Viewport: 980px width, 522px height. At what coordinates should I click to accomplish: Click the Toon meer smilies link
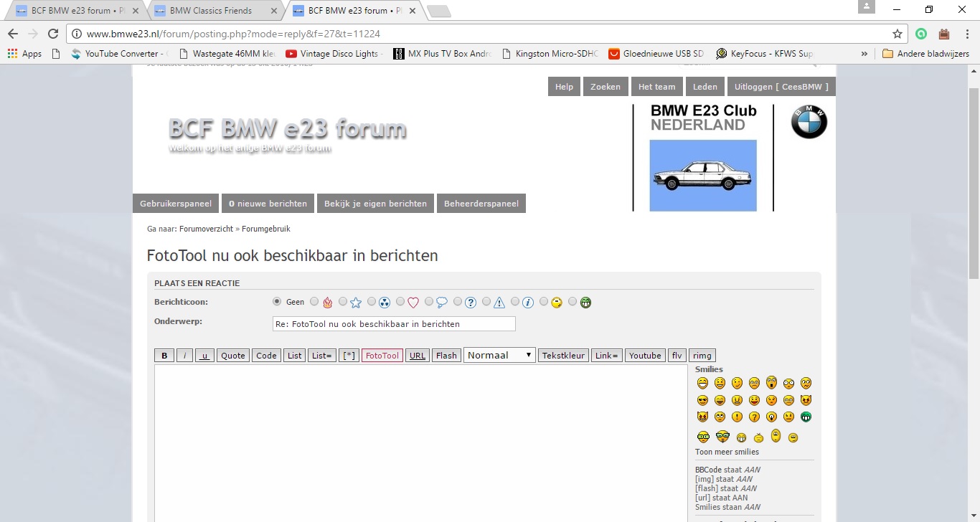click(727, 452)
